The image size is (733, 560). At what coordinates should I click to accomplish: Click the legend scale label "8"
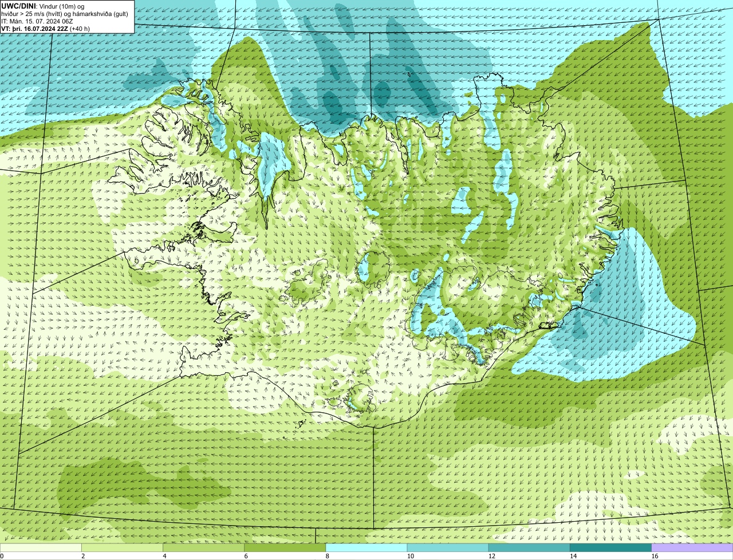click(x=327, y=556)
